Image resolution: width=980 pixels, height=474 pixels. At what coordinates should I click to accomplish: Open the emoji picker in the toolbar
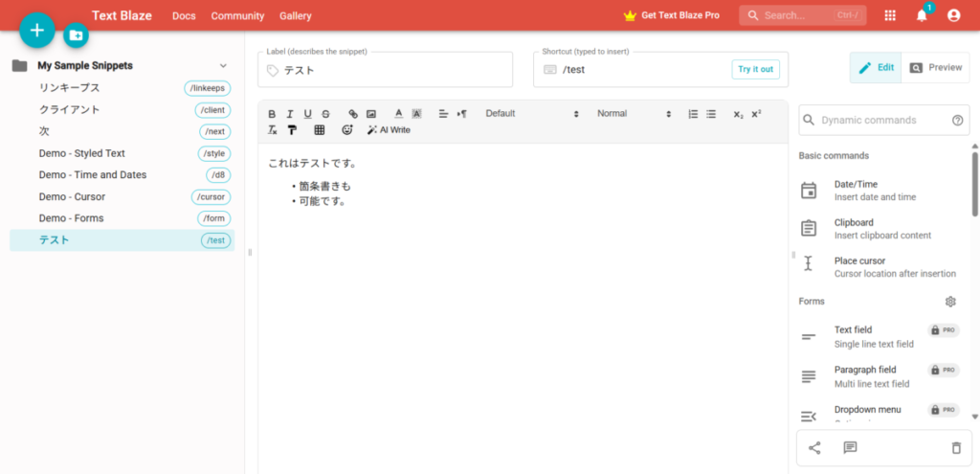point(347,130)
